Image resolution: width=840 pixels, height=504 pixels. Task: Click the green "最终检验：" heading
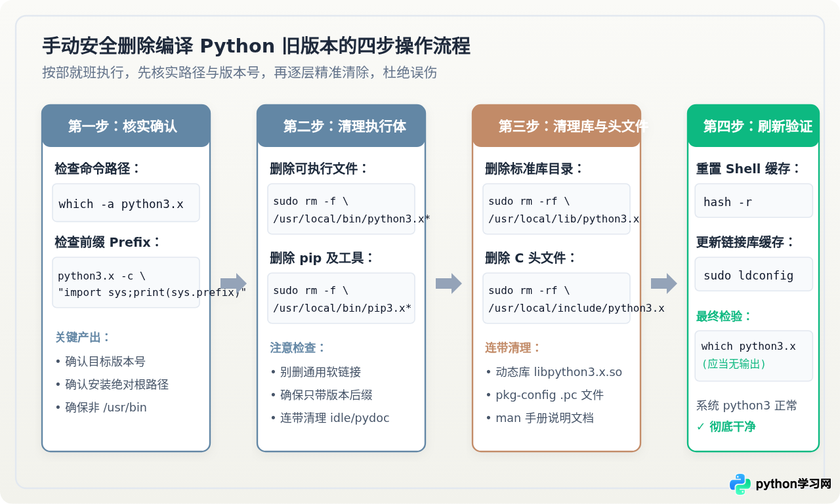click(724, 316)
